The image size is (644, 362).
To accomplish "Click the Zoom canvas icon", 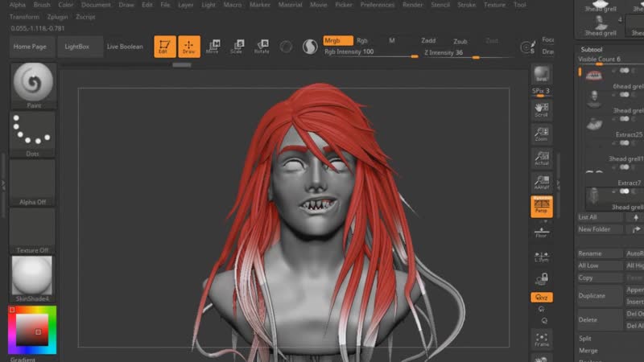I will pos(541,134).
